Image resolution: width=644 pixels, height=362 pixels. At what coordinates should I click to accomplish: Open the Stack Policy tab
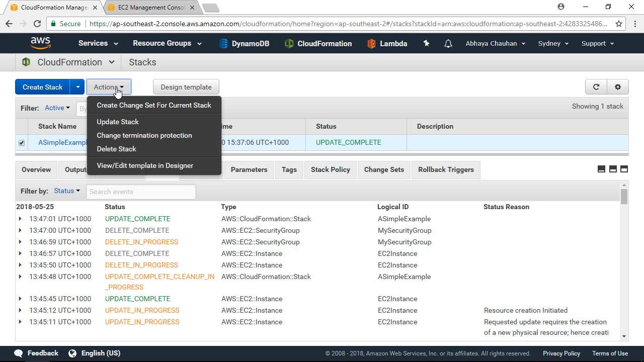point(331,169)
